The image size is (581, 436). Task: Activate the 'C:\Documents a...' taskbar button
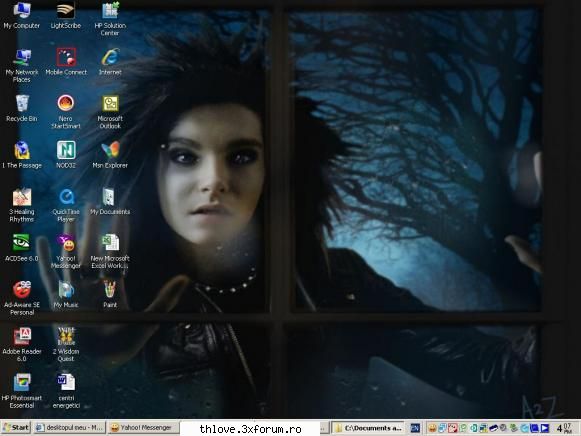click(368, 428)
